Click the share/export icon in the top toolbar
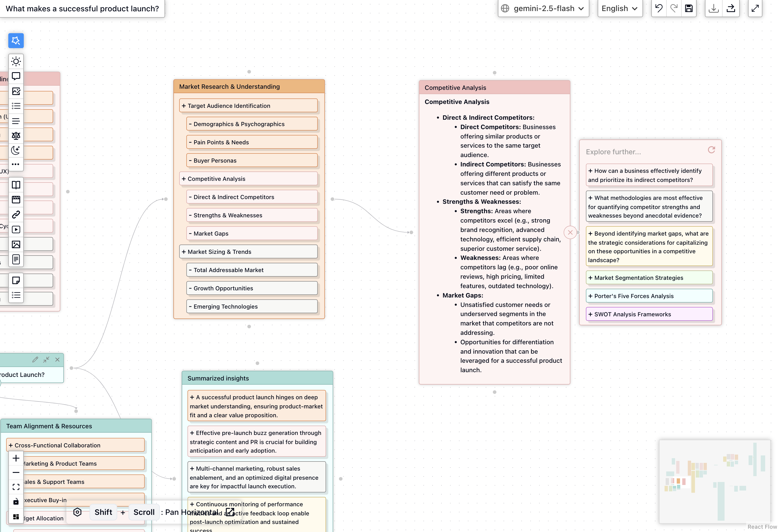 731,8
